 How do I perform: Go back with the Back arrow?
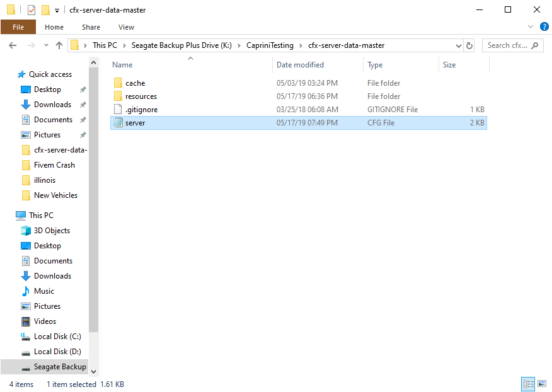point(13,45)
